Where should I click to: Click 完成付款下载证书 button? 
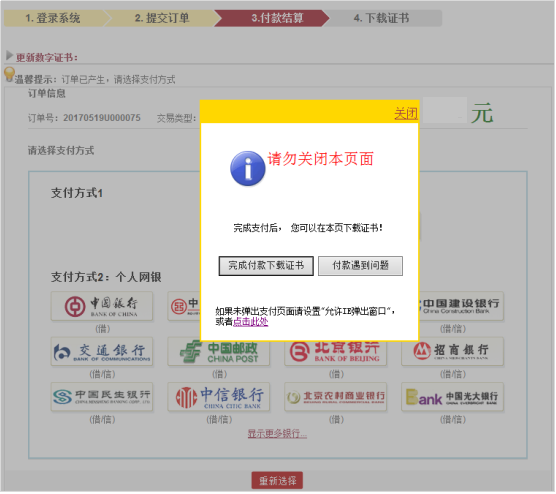point(266,266)
